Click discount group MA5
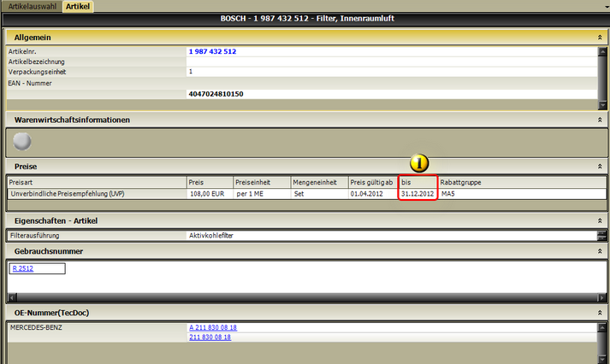Image resolution: width=610 pixels, height=364 pixels. [447, 194]
